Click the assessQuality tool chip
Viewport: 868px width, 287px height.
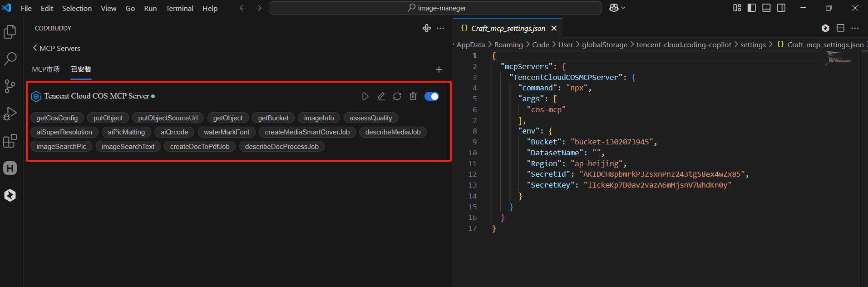371,118
